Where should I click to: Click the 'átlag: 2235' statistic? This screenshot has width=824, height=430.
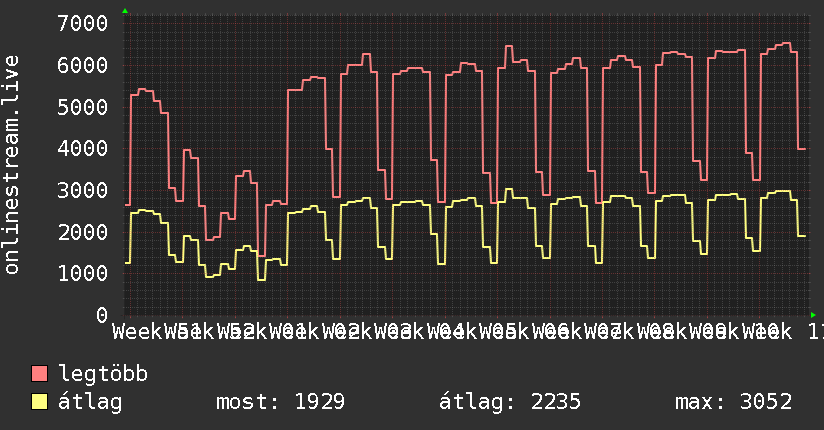point(510,402)
